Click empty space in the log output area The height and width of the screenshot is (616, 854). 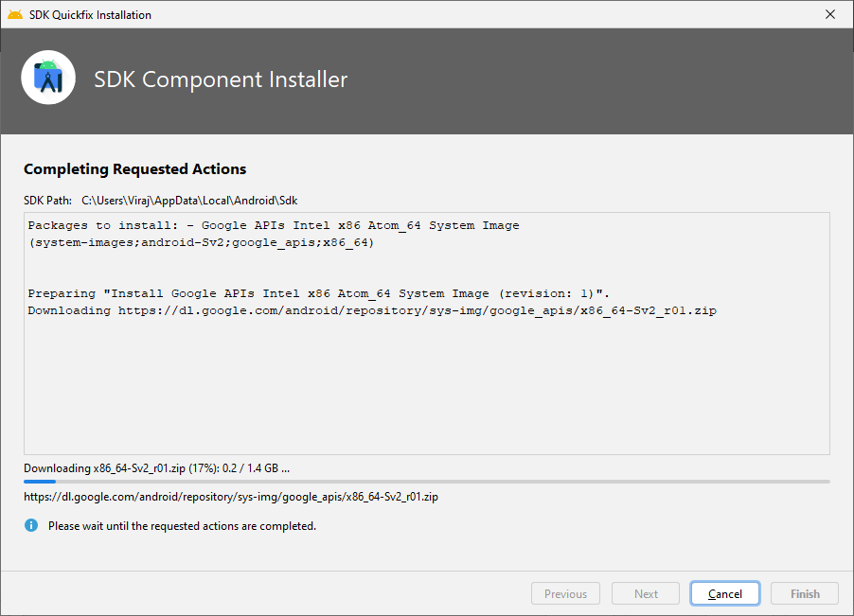tap(426, 388)
